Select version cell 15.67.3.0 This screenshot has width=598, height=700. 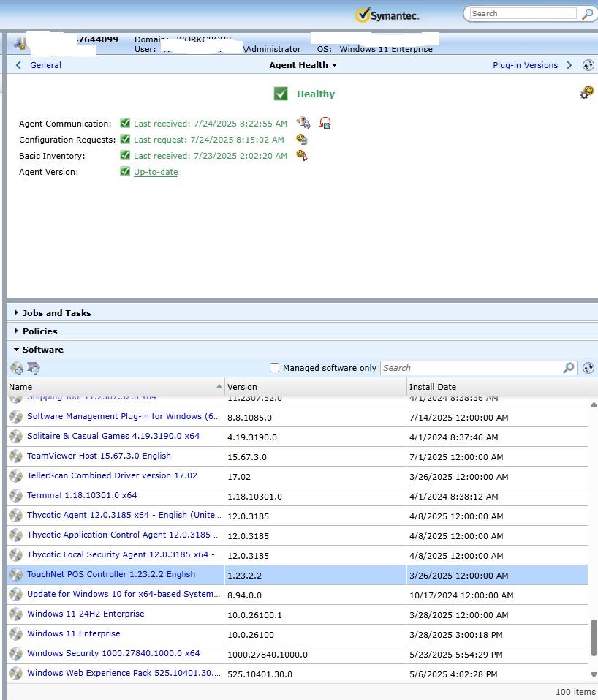247,457
